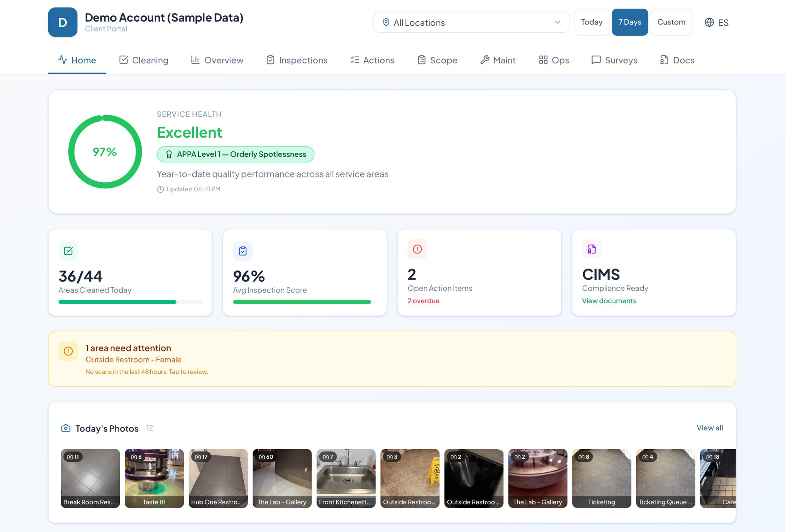Click the globe language icon
The width and height of the screenshot is (785, 532).
[709, 22]
